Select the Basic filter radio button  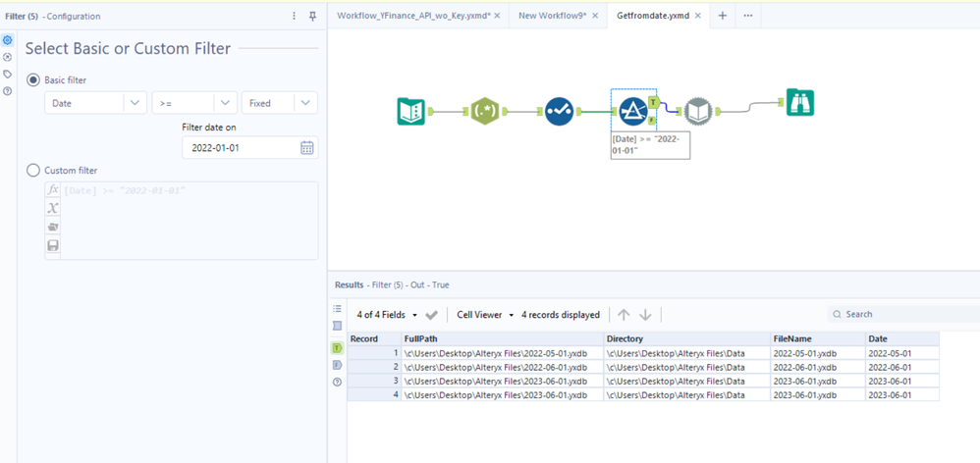point(33,79)
